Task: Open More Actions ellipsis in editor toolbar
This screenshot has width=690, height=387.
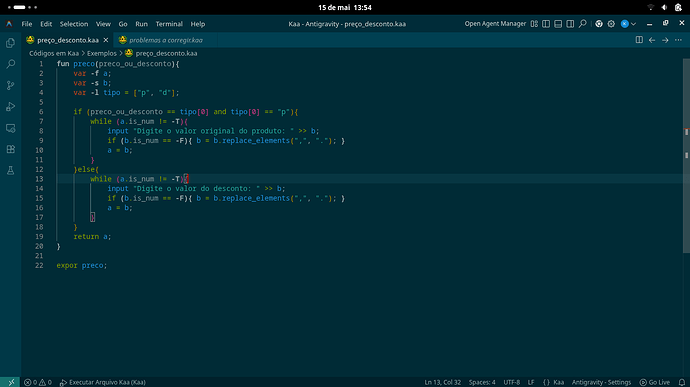Action: 678,40
